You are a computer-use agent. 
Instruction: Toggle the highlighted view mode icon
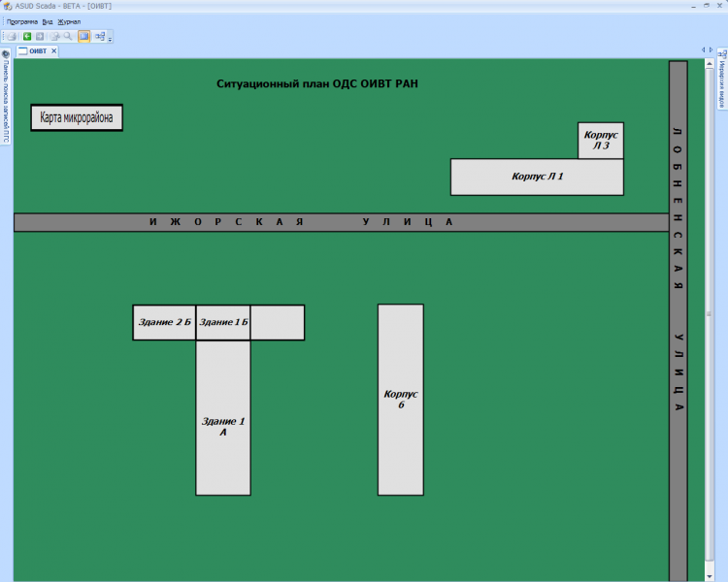click(83, 36)
